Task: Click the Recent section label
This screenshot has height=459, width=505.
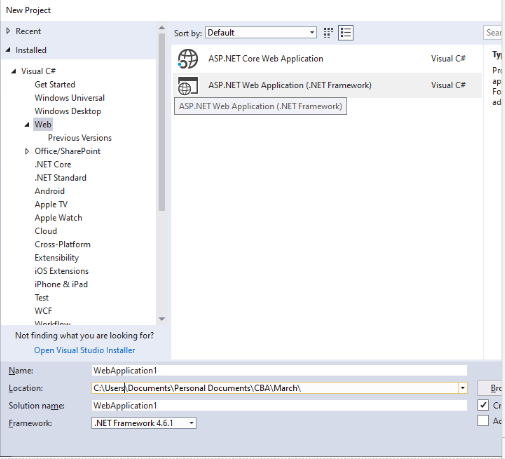Action: [x=28, y=31]
